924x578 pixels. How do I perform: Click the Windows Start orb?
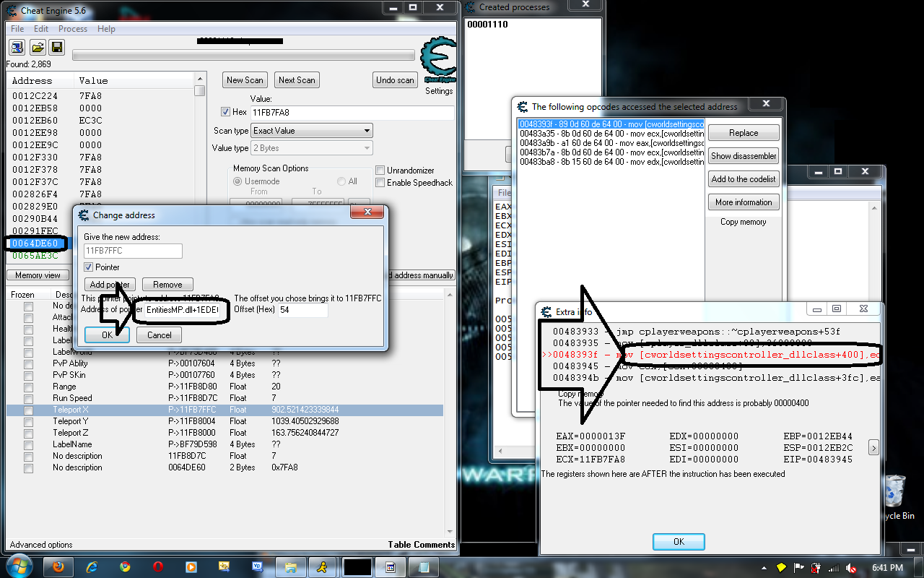click(18, 565)
